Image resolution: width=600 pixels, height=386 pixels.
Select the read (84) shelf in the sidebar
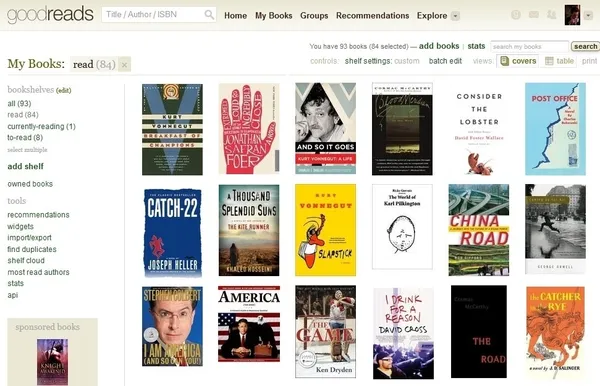[x=23, y=115]
